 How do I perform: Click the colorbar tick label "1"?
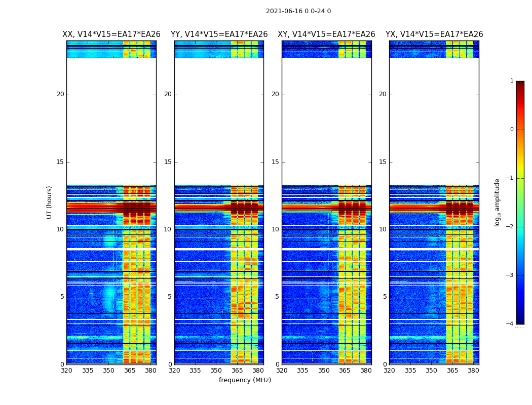tap(511, 81)
